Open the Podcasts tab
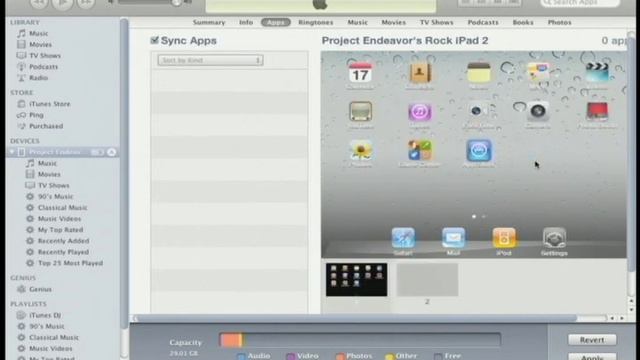Screen dimensions: 640x360 483,22
